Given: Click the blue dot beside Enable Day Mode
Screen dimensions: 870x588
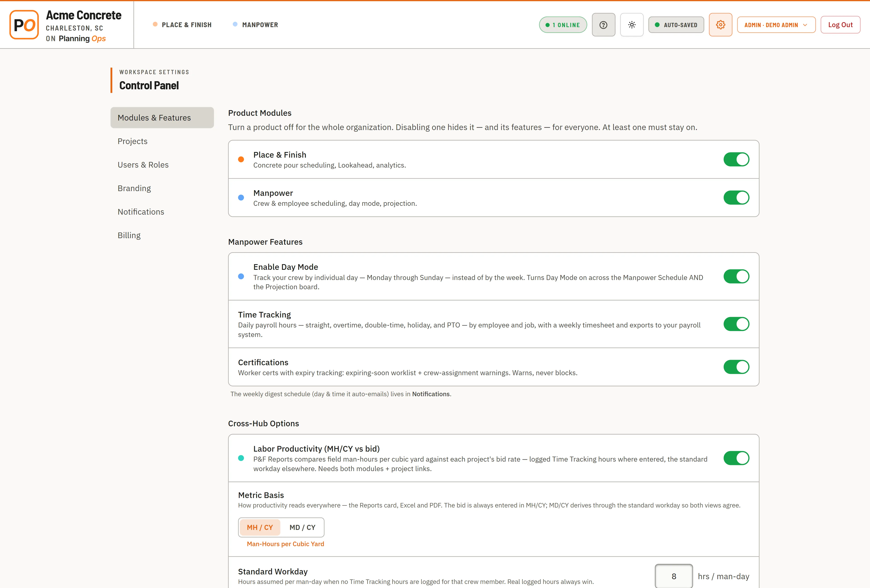Looking at the screenshot, I should [241, 276].
